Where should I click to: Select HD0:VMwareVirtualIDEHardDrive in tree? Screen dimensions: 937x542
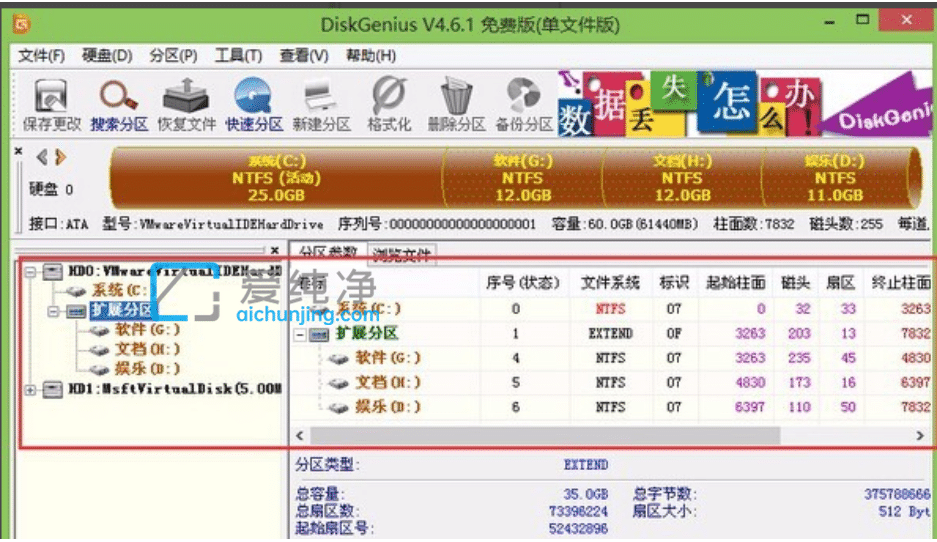(x=174, y=271)
